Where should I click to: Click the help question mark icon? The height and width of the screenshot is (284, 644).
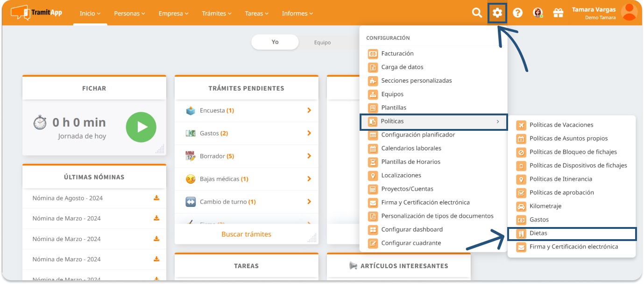coord(517,13)
